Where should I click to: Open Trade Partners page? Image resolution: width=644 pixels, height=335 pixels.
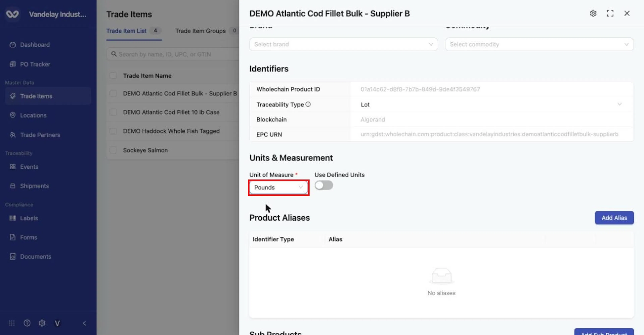pos(40,135)
